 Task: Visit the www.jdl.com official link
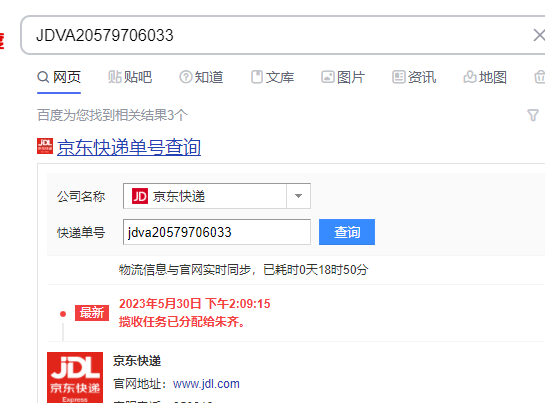point(206,384)
